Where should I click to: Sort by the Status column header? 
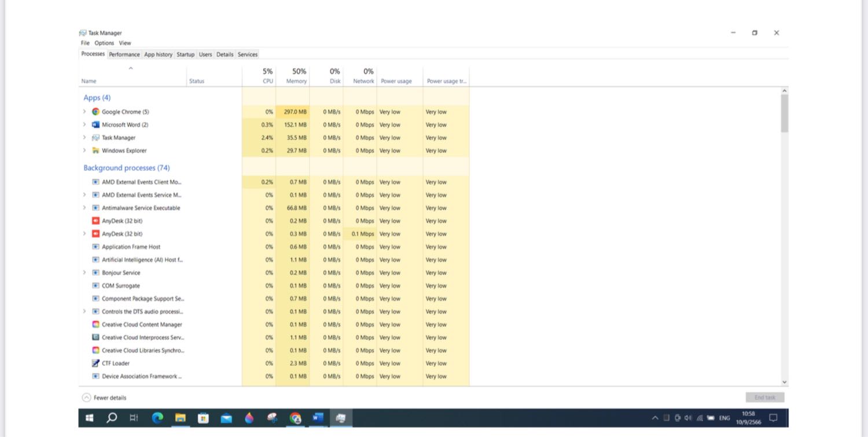tap(214, 76)
